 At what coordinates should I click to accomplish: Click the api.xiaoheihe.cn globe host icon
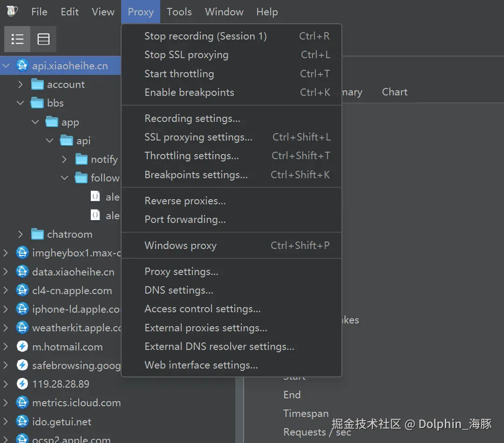[x=22, y=66]
